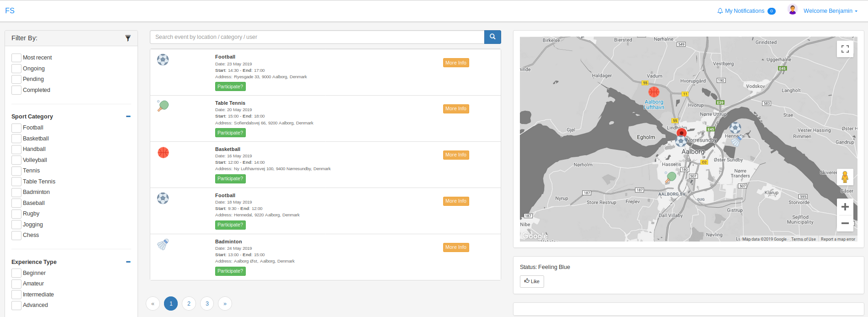This screenshot has width=868, height=317.
Task: Select basketball marker on map near Aalborg Lufthavn
Action: click(x=654, y=92)
